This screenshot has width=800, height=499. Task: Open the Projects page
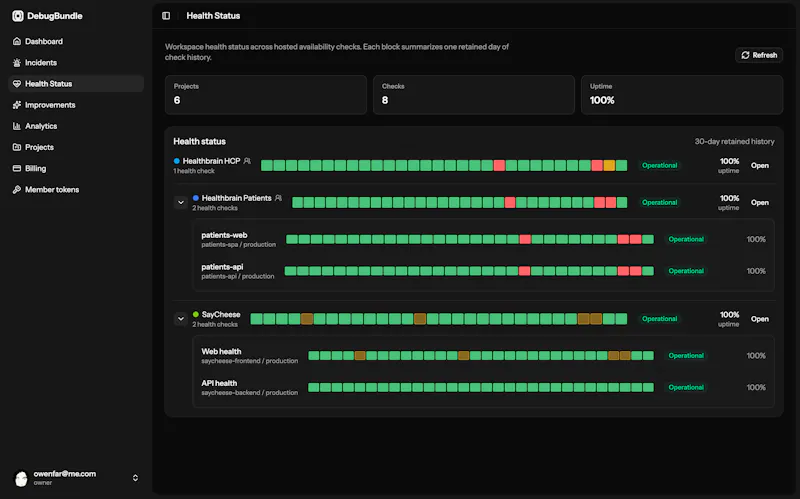point(76,147)
